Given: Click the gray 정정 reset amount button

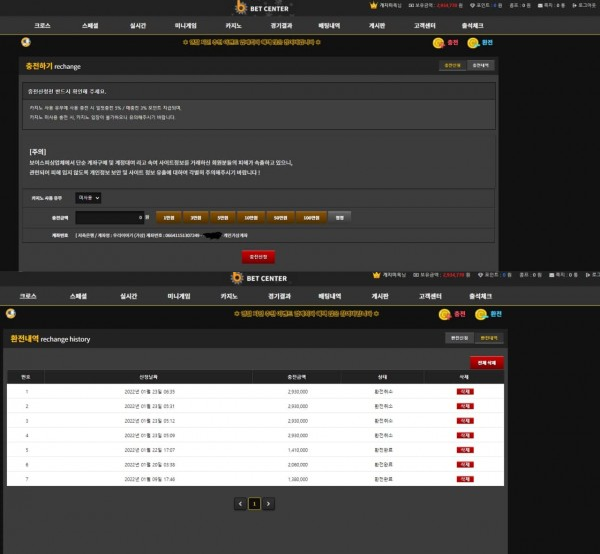Looking at the screenshot, I should click(x=339, y=218).
